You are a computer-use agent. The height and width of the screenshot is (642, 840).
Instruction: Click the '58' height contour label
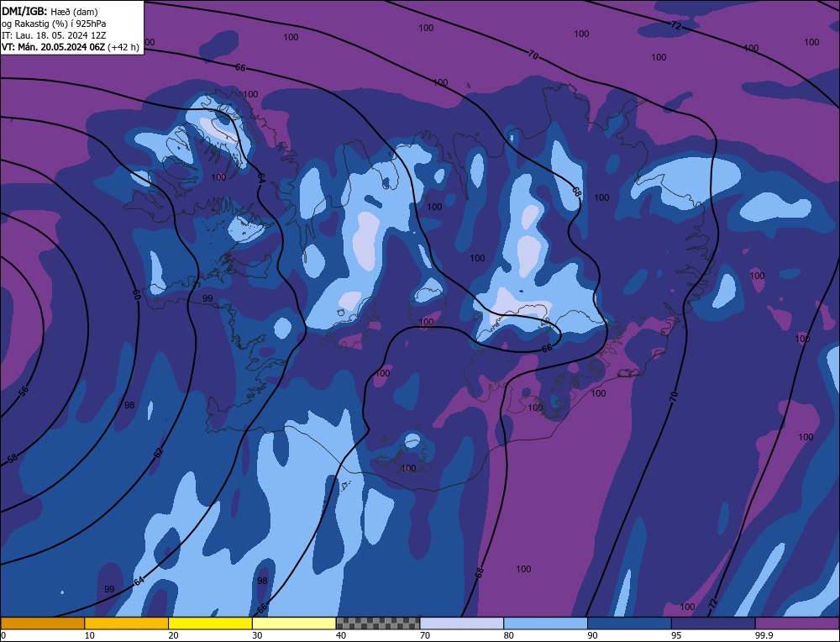coord(13,458)
